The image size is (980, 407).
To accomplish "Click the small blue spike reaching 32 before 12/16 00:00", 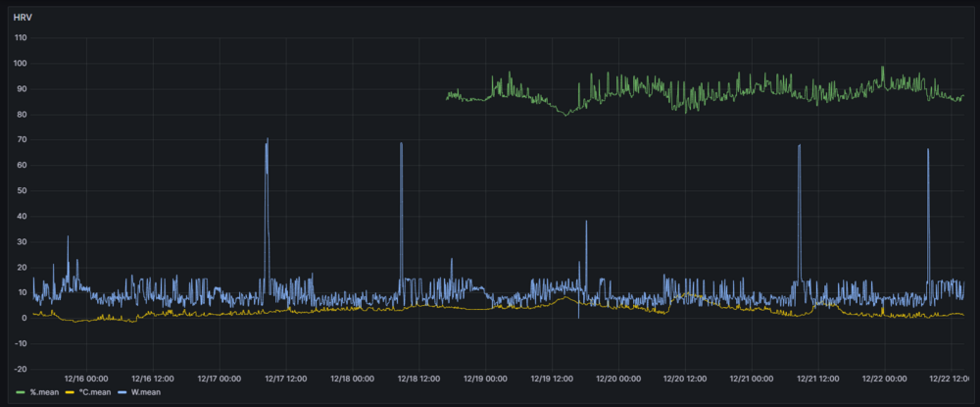I will (68, 236).
